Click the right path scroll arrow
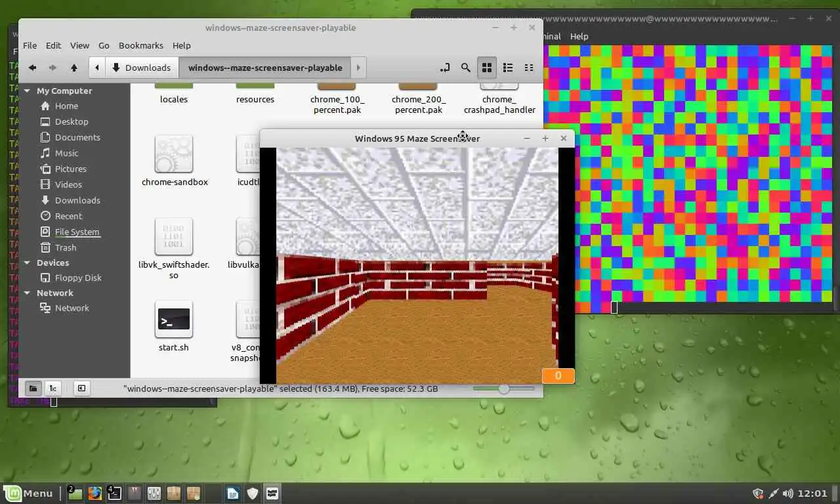Screen dimensions: 840x504 coord(358,68)
